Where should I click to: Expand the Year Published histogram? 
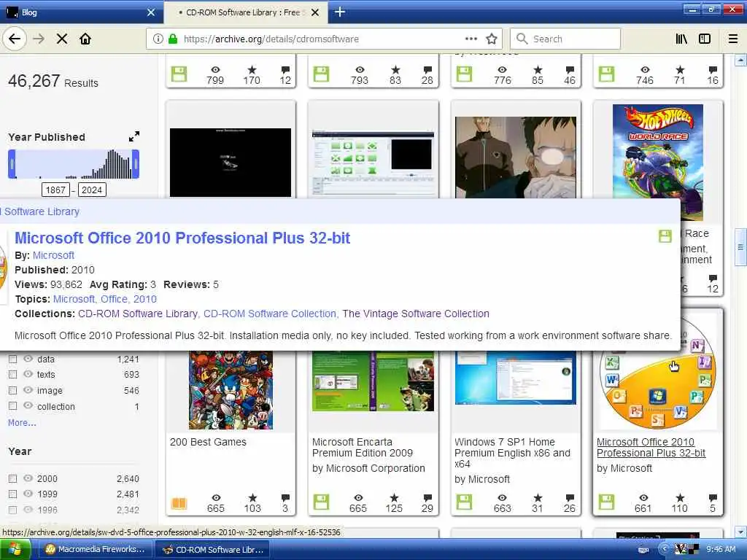[134, 136]
